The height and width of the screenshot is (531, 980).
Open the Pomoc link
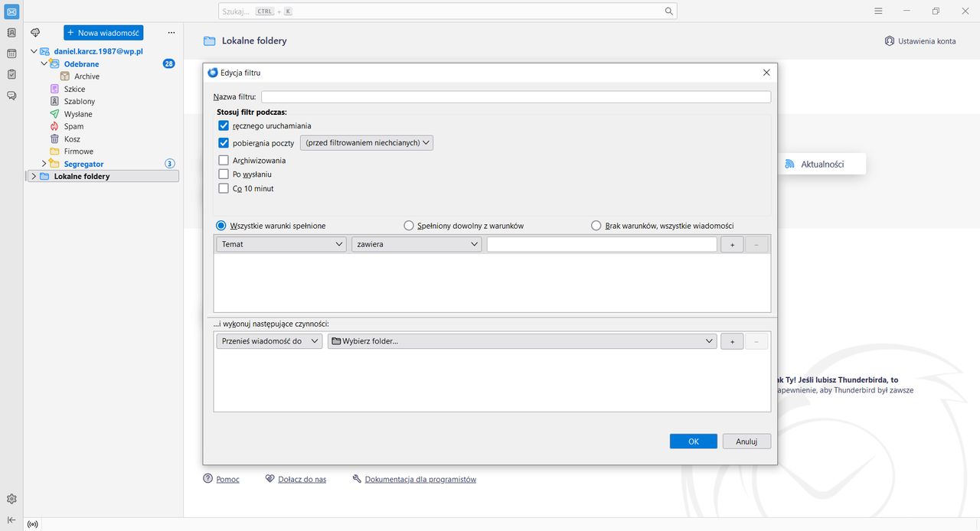(227, 480)
